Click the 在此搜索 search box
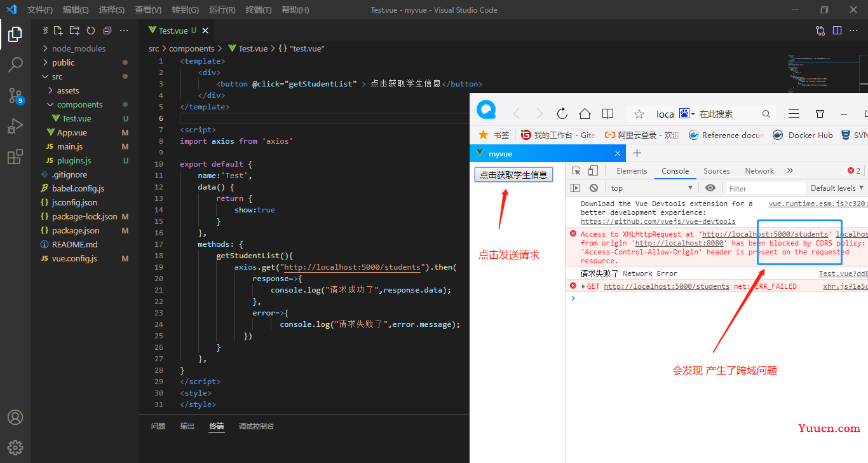This screenshot has width=868, height=463. [728, 114]
